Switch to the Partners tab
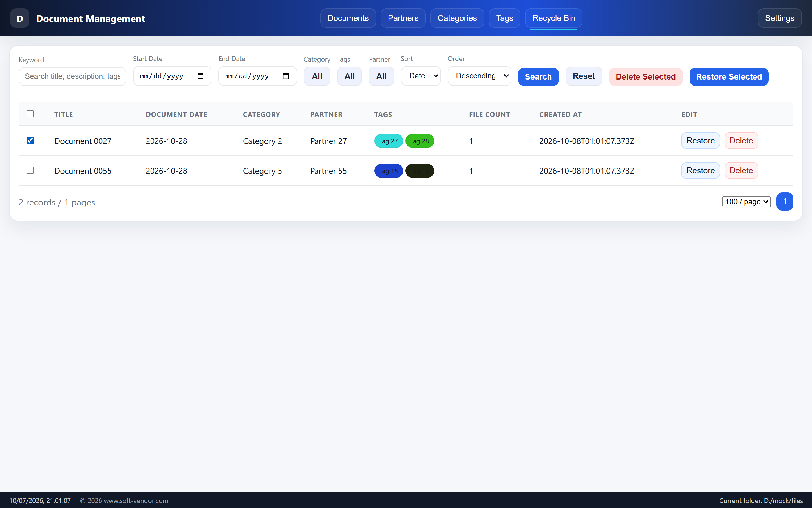The width and height of the screenshot is (812, 508). point(403,18)
